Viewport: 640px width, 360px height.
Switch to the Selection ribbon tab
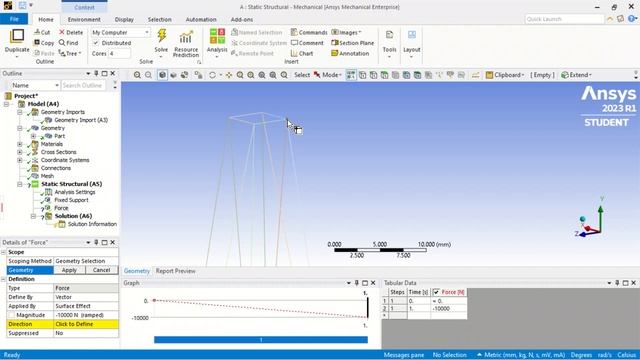(x=159, y=20)
